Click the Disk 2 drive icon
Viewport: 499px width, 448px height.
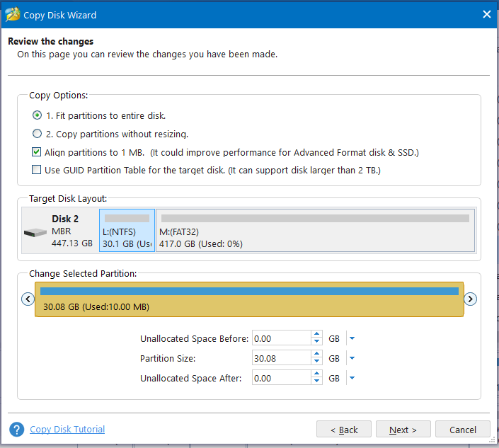tap(35, 233)
